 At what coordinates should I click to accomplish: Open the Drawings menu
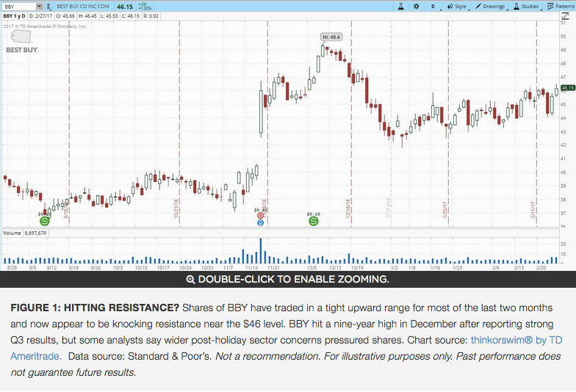point(491,7)
